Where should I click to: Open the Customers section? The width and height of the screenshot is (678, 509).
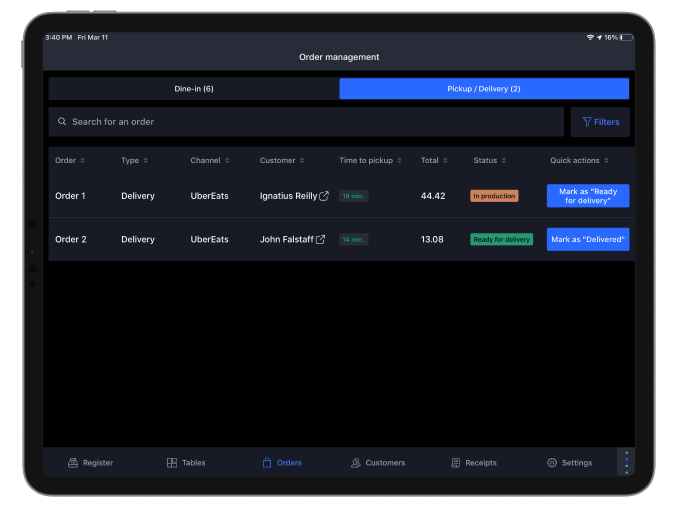[378, 463]
